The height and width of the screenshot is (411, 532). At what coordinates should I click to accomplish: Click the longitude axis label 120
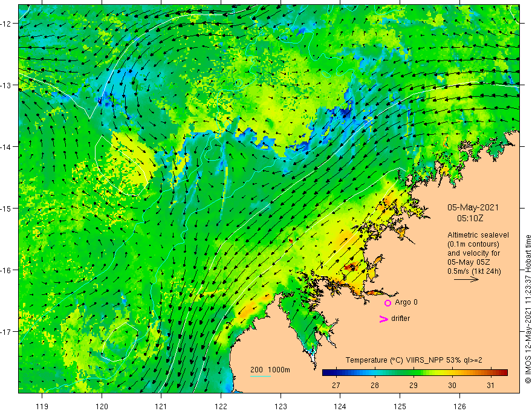point(102,406)
